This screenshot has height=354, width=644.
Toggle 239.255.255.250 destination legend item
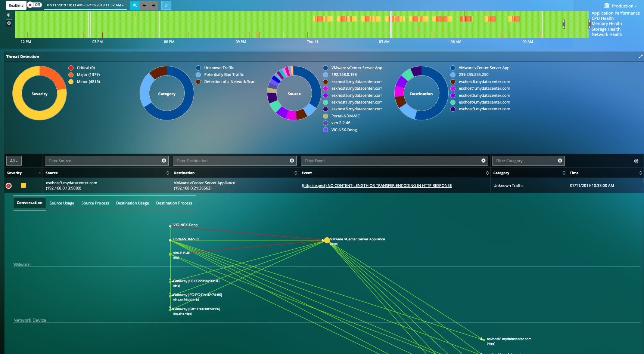coord(470,74)
